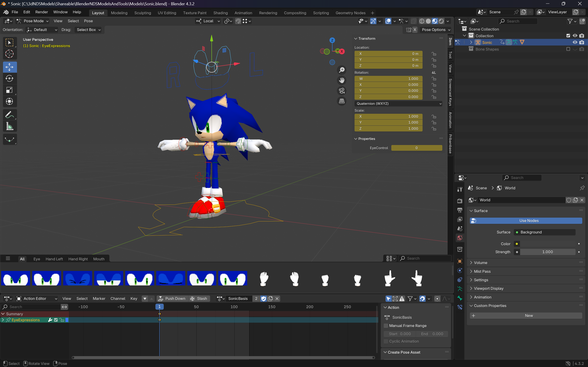Activate the Scale tool
This screenshot has height=367, width=588.
tap(9, 90)
